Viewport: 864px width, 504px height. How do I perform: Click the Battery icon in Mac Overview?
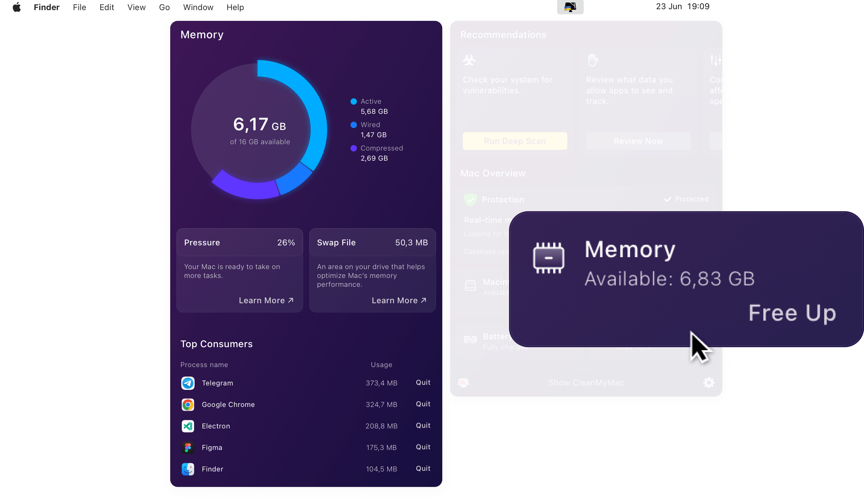(470, 340)
